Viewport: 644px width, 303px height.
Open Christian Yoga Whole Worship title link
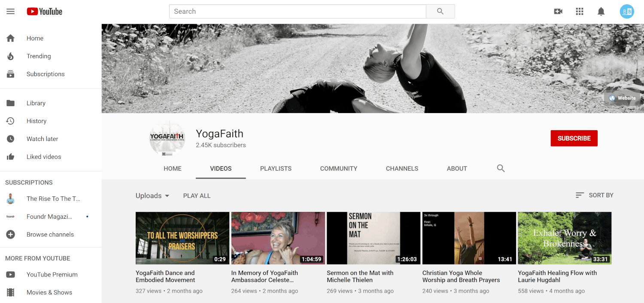(x=461, y=276)
